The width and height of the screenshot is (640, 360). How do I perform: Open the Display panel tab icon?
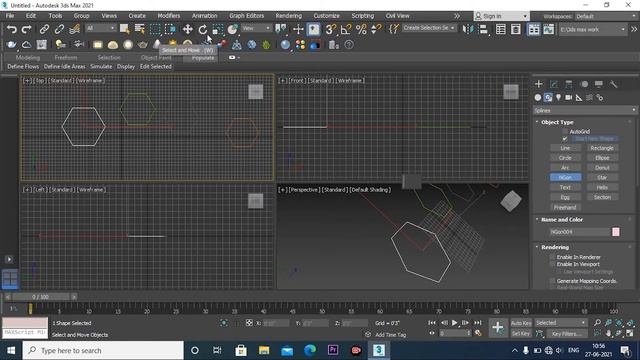[x=599, y=84]
